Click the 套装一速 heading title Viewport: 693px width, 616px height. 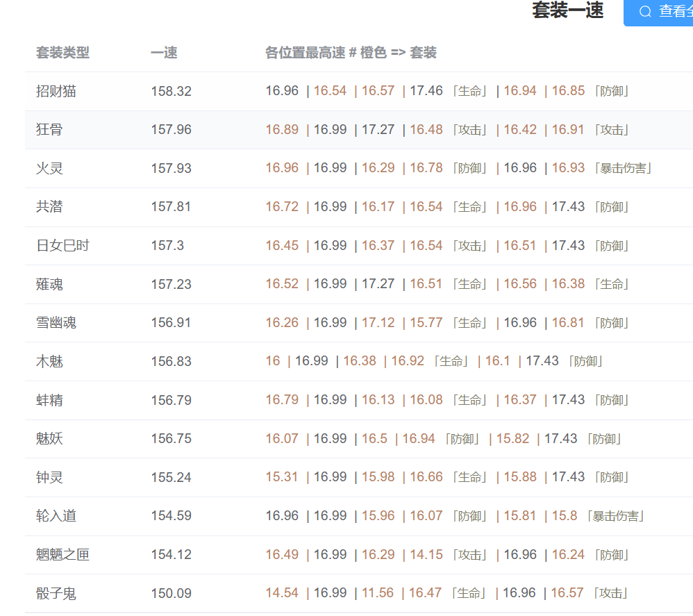point(567,10)
